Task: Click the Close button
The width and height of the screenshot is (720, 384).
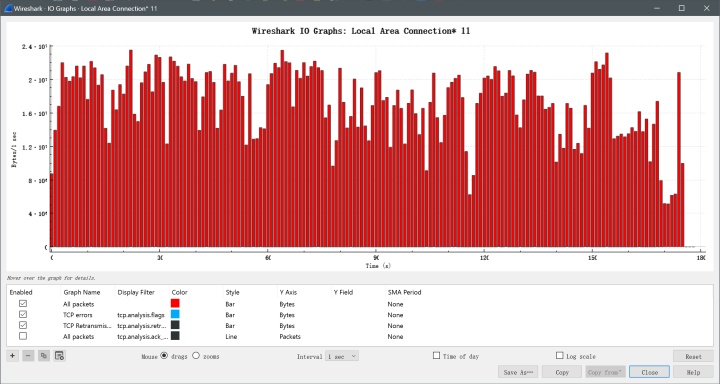Action: click(x=649, y=372)
